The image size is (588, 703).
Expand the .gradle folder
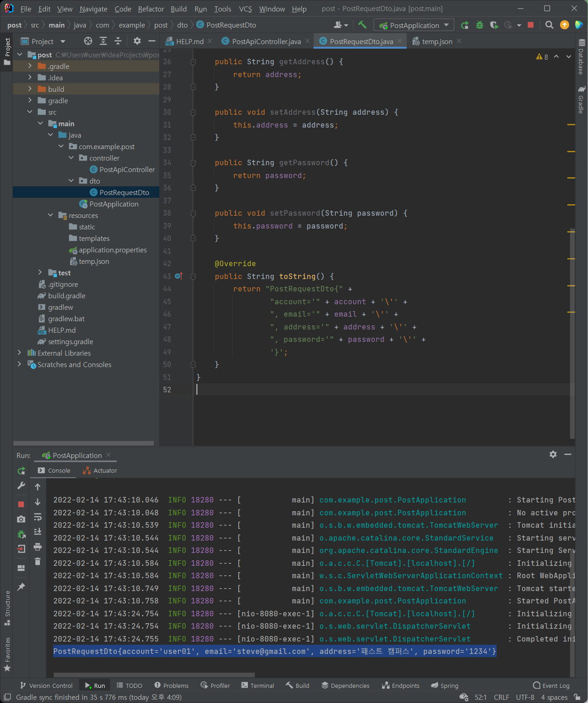coord(30,66)
